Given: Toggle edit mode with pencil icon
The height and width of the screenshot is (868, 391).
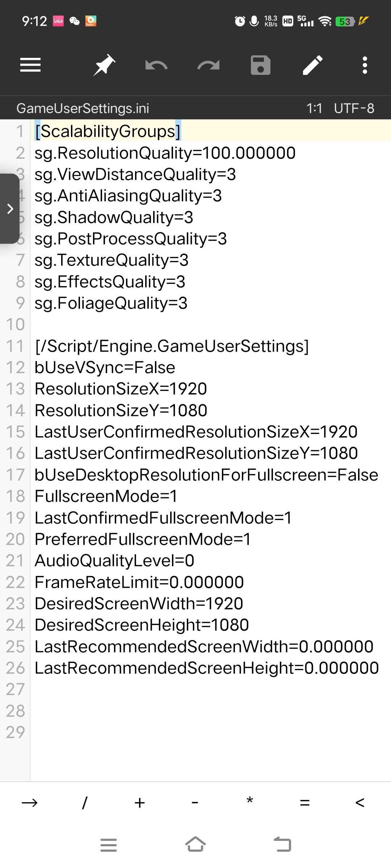Looking at the screenshot, I should [x=313, y=65].
